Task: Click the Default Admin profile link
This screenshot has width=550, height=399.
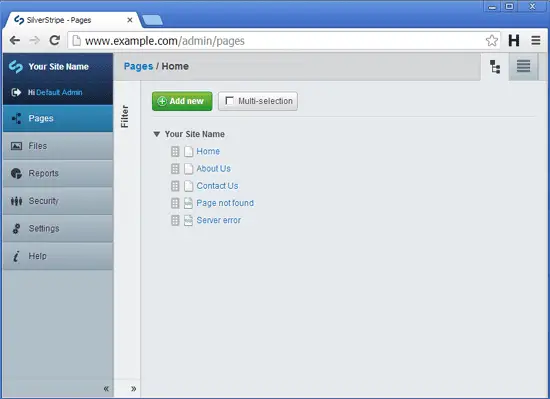Action: (59, 93)
